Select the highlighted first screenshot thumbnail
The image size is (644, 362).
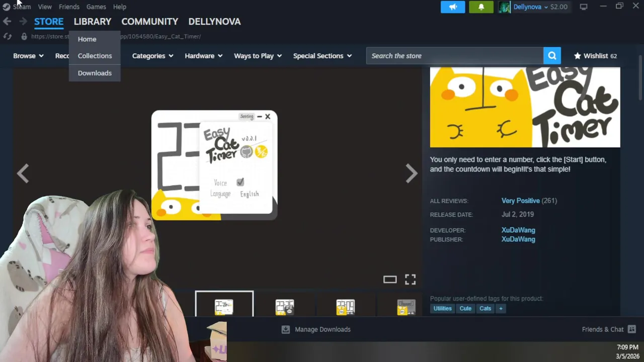[224, 304]
